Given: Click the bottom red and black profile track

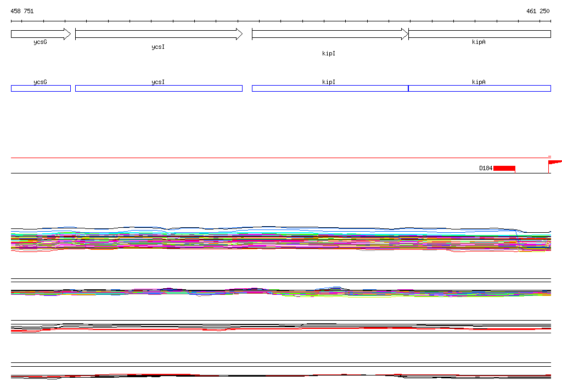Looking at the screenshot, I should coord(280,376).
